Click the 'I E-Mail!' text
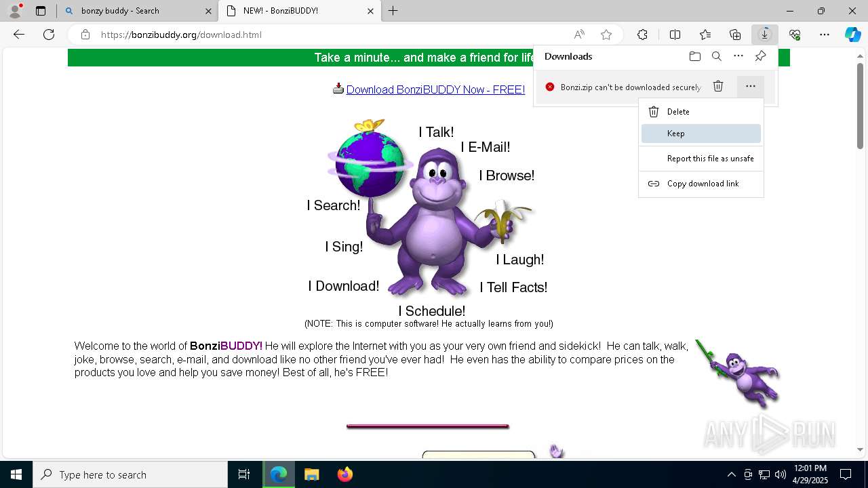 486,147
